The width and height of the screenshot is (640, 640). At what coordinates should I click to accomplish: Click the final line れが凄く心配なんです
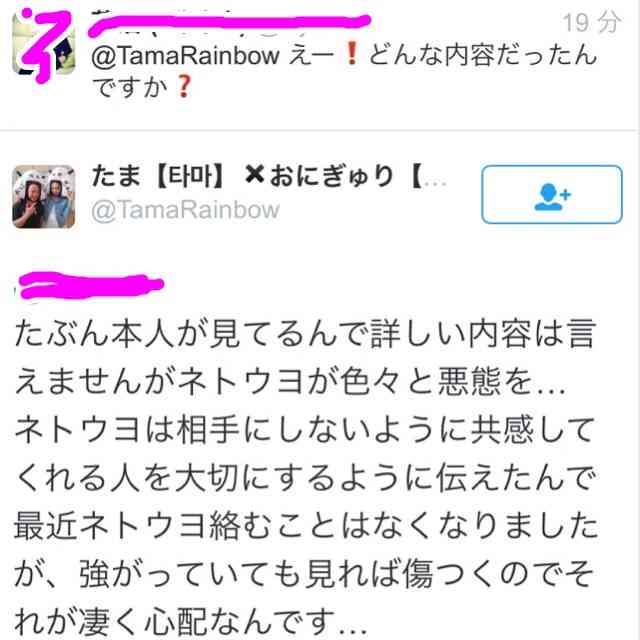pyautogui.click(x=191, y=621)
